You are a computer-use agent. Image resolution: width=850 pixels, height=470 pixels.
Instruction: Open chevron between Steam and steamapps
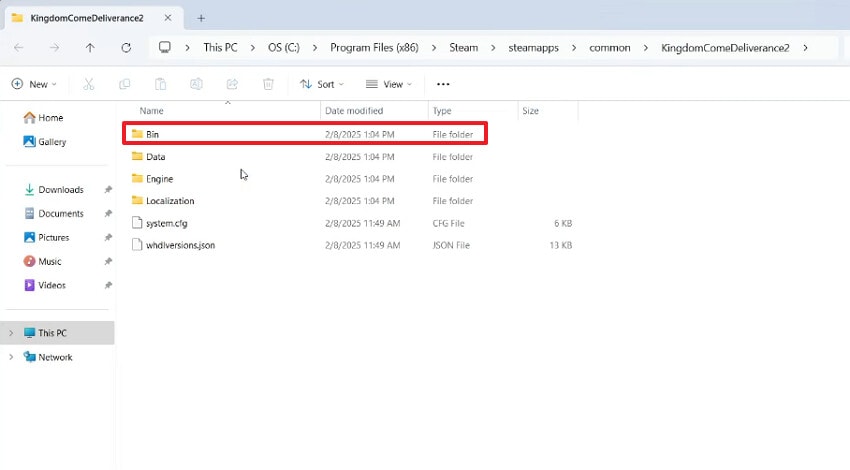(493, 48)
